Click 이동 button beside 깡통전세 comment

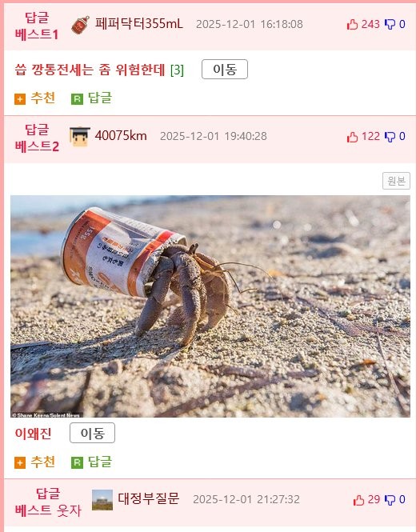[225, 70]
